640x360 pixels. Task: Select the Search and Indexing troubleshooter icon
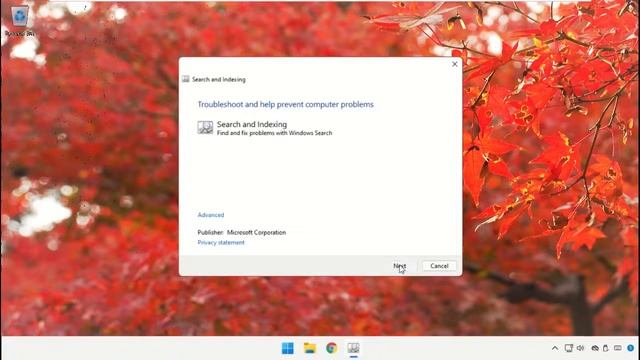[x=205, y=127]
